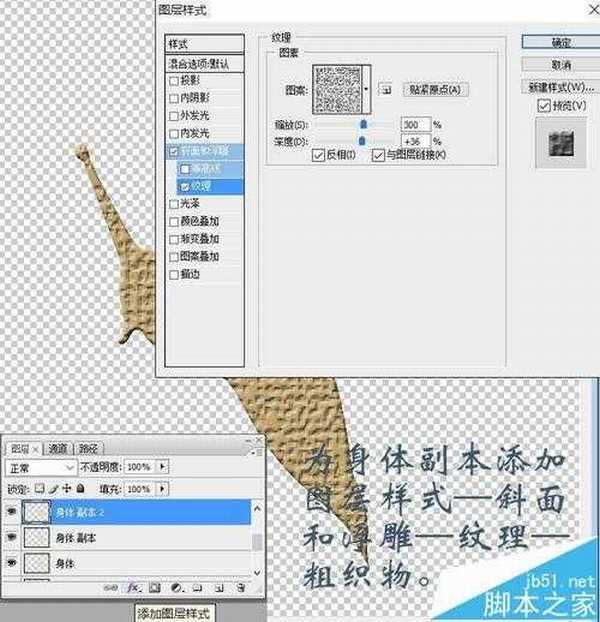Select the 光泽 style entry label
The image size is (600, 622).
190,203
